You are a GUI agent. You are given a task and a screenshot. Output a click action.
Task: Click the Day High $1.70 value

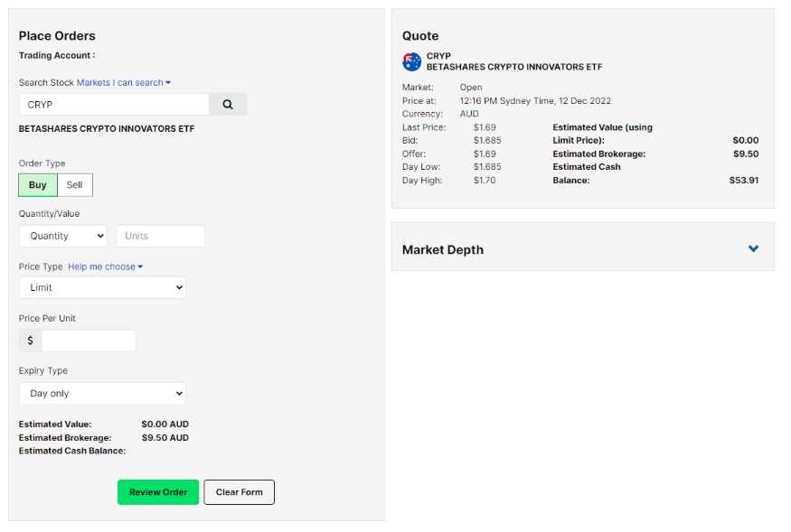pyautogui.click(x=485, y=181)
